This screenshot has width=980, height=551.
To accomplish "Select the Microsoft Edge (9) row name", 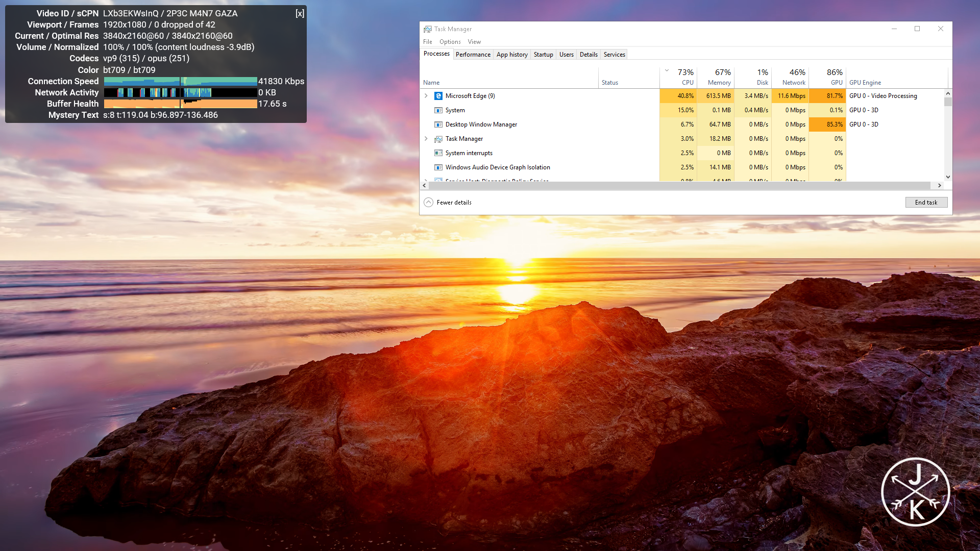I will click(x=470, y=96).
